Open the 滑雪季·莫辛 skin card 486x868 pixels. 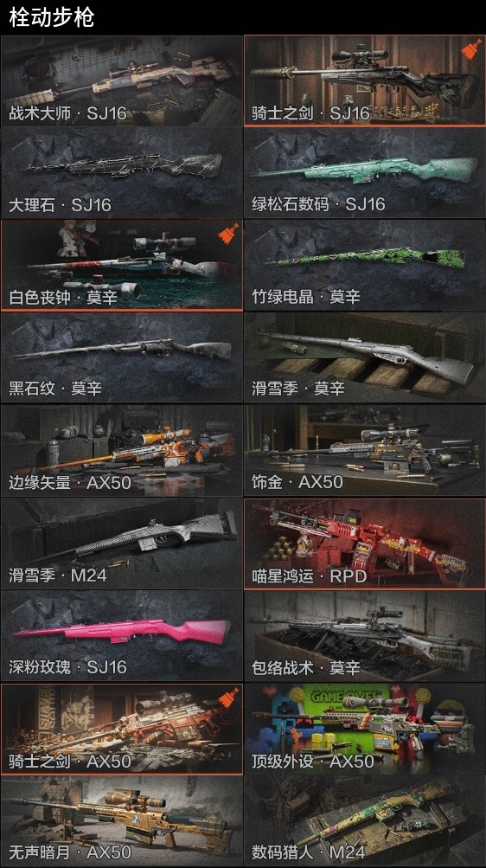pos(365,357)
